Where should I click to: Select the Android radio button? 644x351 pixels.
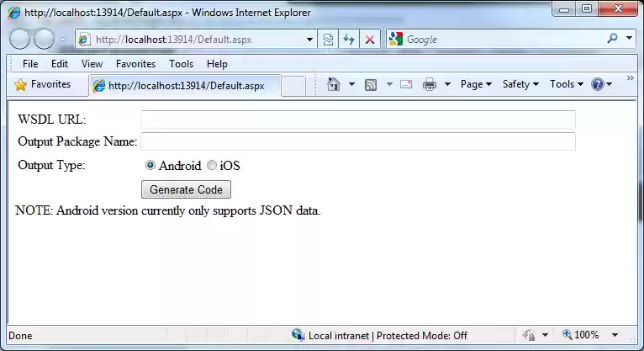[150, 165]
